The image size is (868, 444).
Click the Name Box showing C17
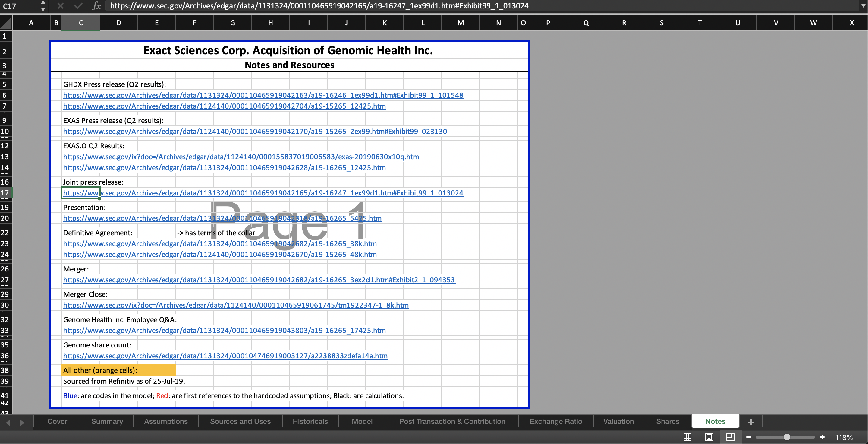pos(20,6)
